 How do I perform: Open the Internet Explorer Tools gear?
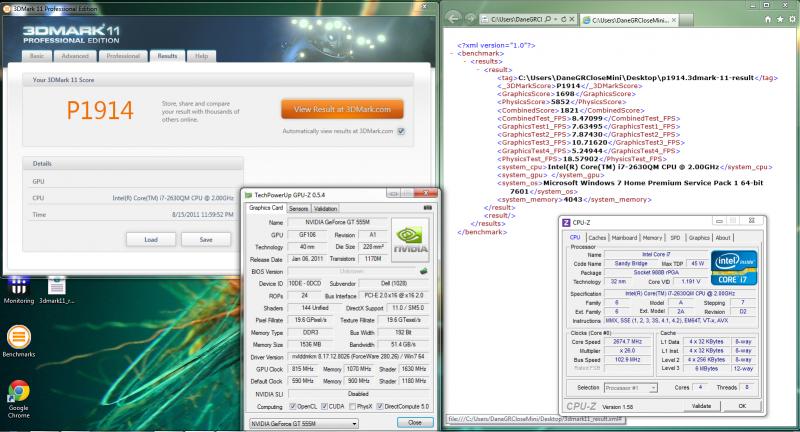[x=792, y=19]
